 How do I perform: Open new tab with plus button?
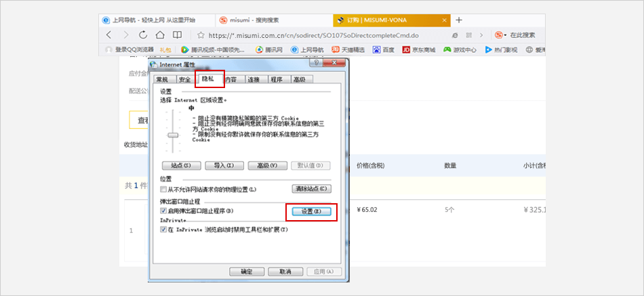pos(459,20)
